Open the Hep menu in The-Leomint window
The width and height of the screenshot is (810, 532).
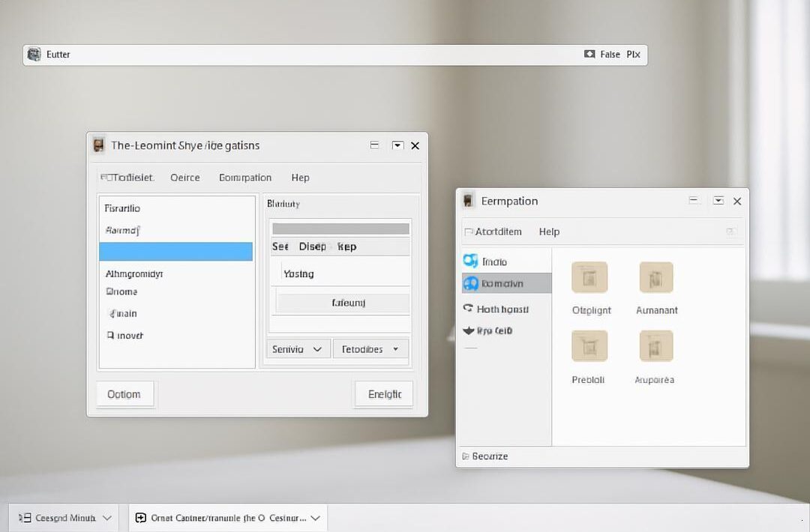tap(300, 178)
